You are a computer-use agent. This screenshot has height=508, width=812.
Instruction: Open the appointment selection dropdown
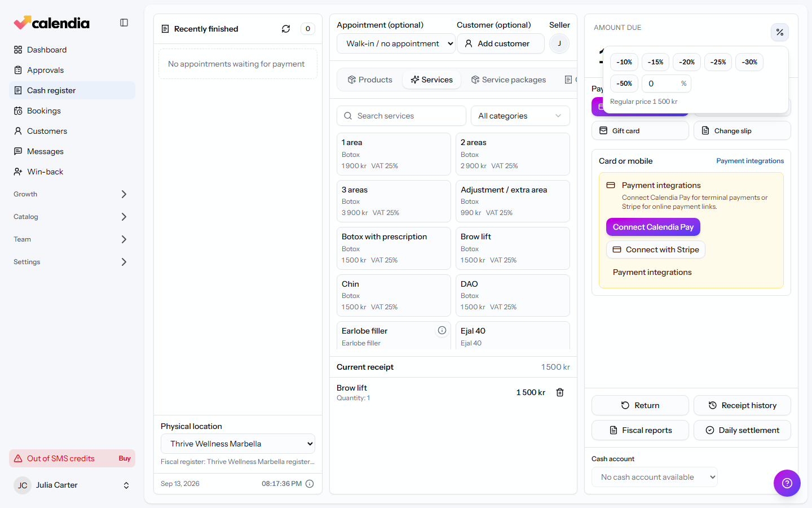click(x=396, y=43)
